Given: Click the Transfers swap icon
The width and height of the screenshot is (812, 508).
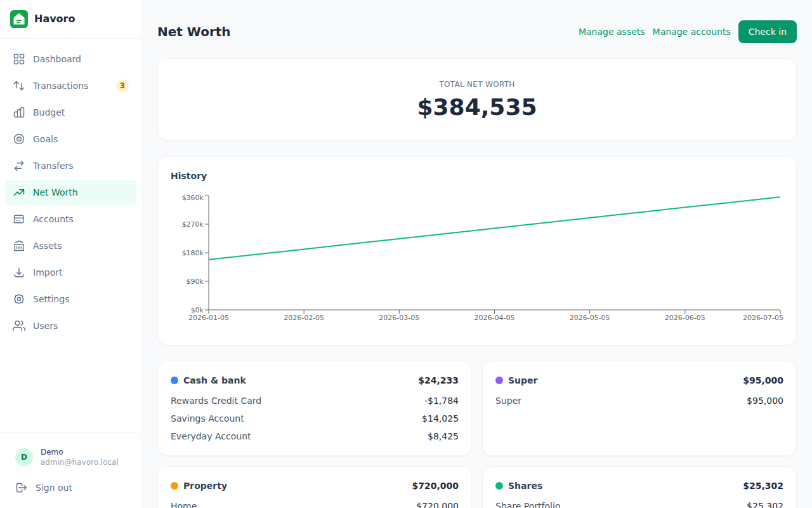Looking at the screenshot, I should 19,166.
